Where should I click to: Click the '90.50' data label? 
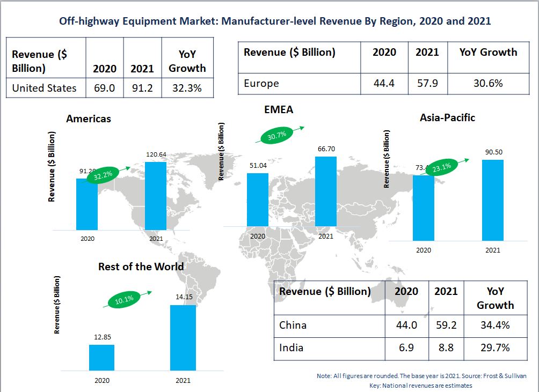tap(493, 152)
